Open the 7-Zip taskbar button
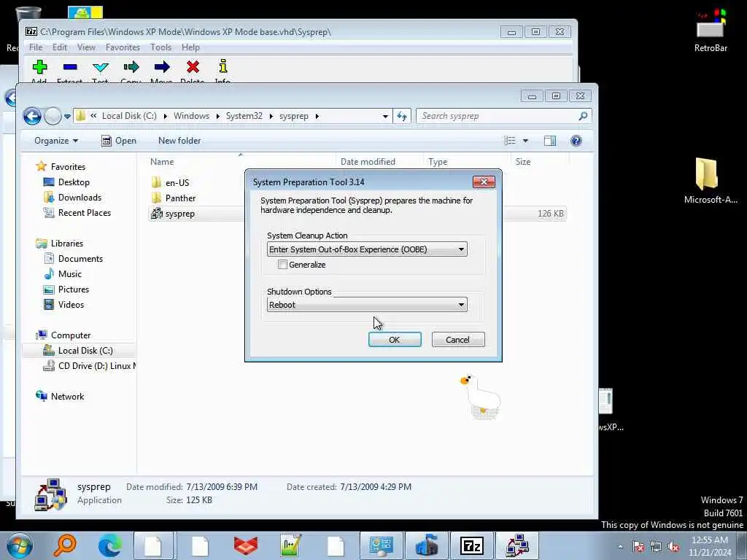Screen dimensions: 747x560 472,546
